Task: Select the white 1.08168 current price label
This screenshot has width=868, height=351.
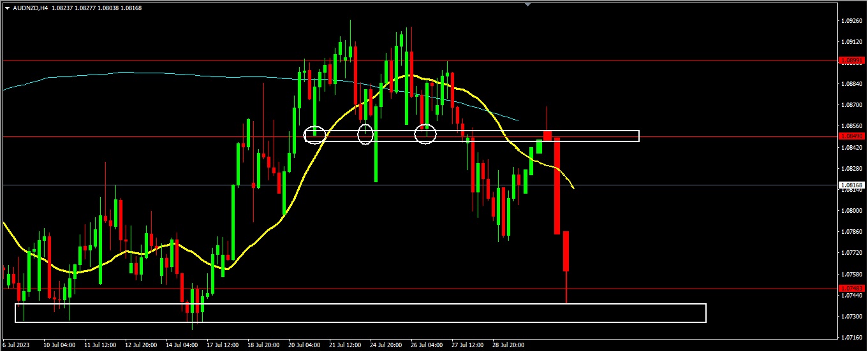Action: [x=851, y=185]
